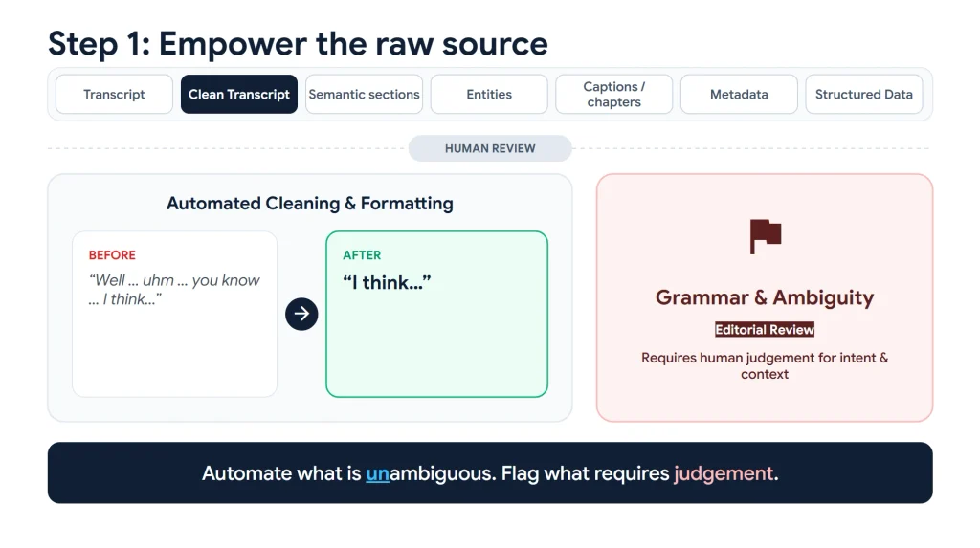Select the Metadata tab

pos(739,95)
